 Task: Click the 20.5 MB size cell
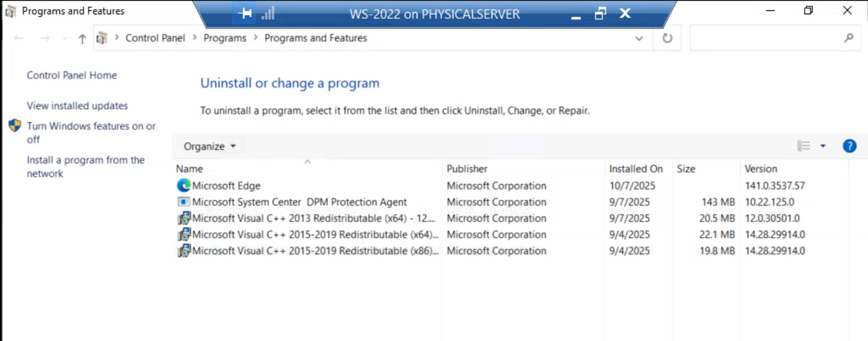717,218
